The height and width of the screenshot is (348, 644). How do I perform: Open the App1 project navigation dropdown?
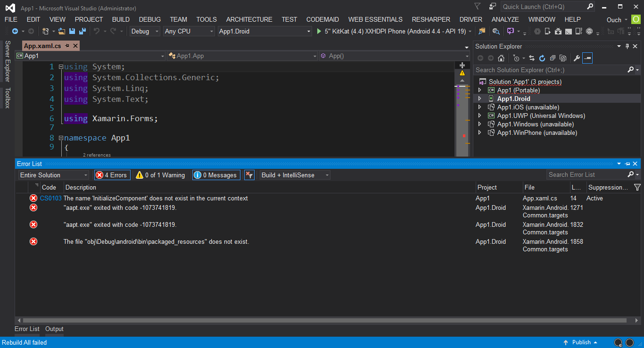pos(90,56)
